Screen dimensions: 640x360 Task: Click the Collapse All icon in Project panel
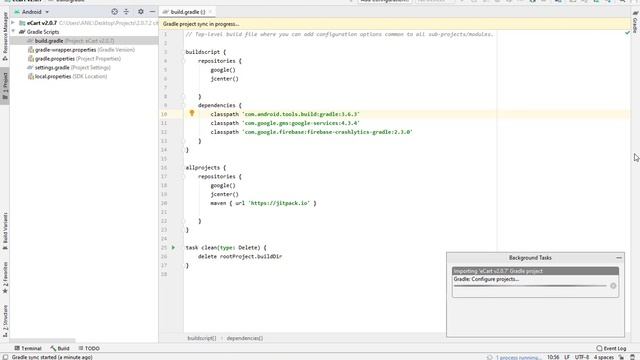[x=126, y=12]
